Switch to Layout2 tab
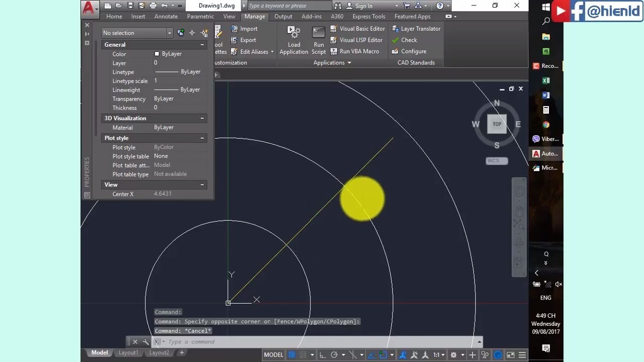The height and width of the screenshot is (362, 644). coord(159,352)
